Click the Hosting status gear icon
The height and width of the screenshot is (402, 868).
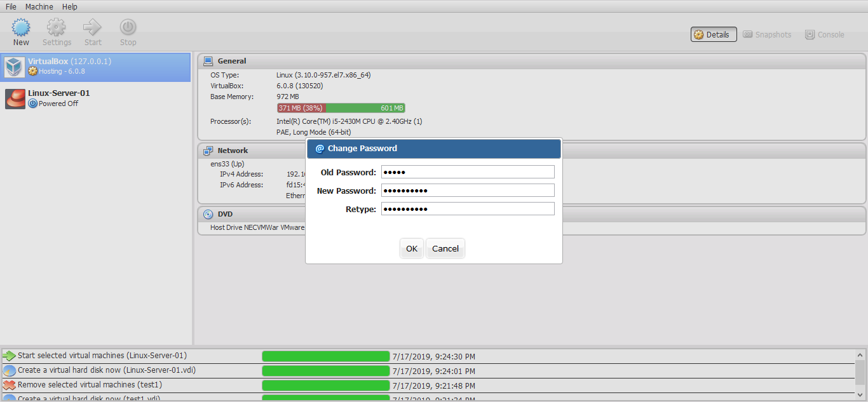(33, 71)
